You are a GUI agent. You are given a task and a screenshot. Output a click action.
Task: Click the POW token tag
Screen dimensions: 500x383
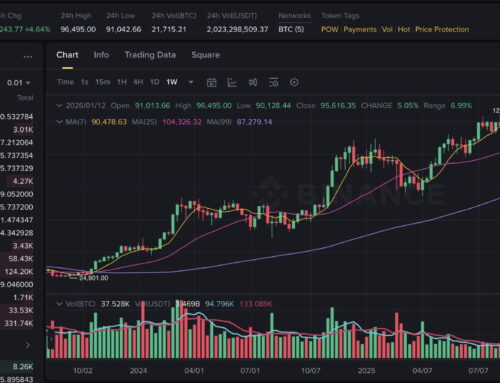coord(330,29)
